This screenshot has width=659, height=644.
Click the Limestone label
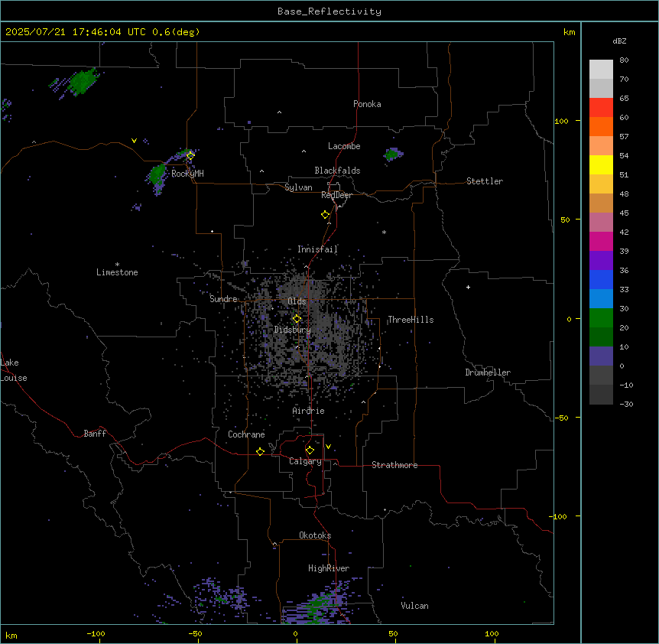coord(117,272)
